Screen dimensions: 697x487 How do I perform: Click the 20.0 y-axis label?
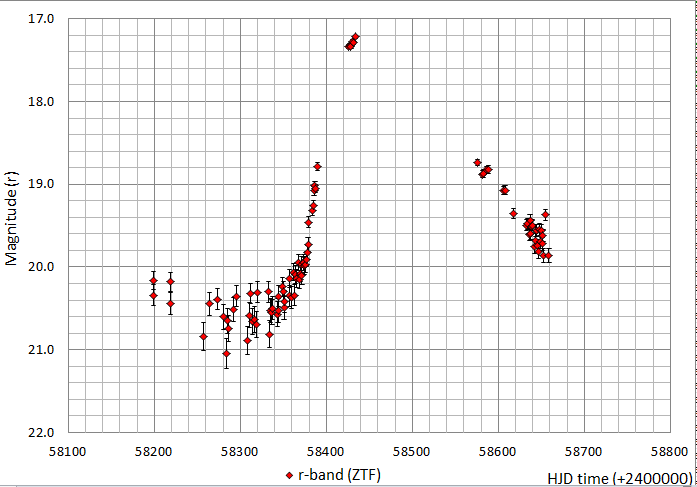pos(41,267)
